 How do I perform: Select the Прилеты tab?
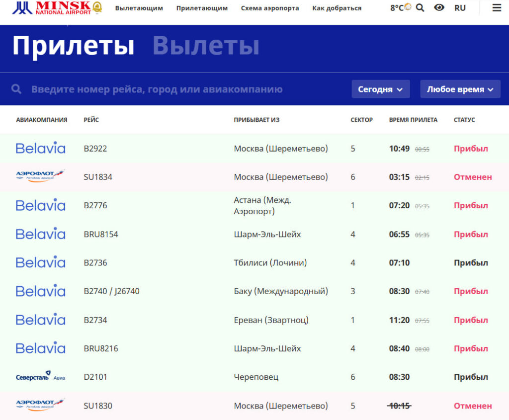pos(73,46)
